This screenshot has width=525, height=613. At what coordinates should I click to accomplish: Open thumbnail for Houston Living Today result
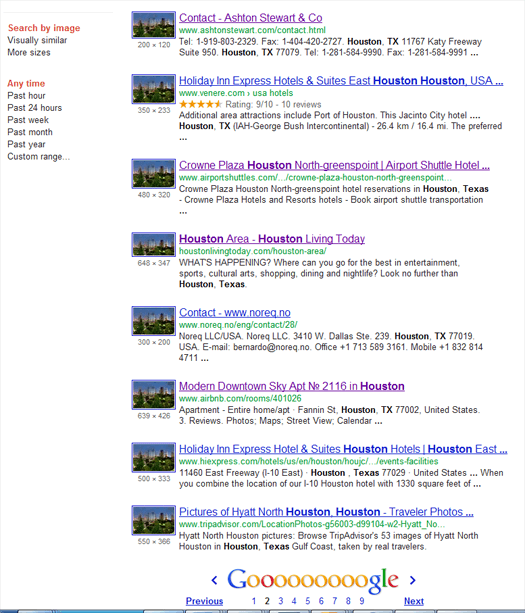pyautogui.click(x=154, y=245)
